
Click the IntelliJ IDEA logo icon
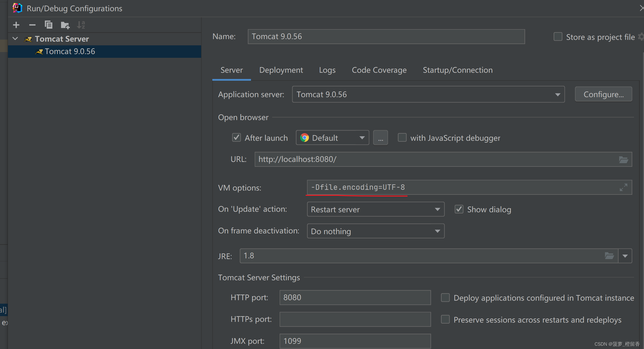(17, 8)
